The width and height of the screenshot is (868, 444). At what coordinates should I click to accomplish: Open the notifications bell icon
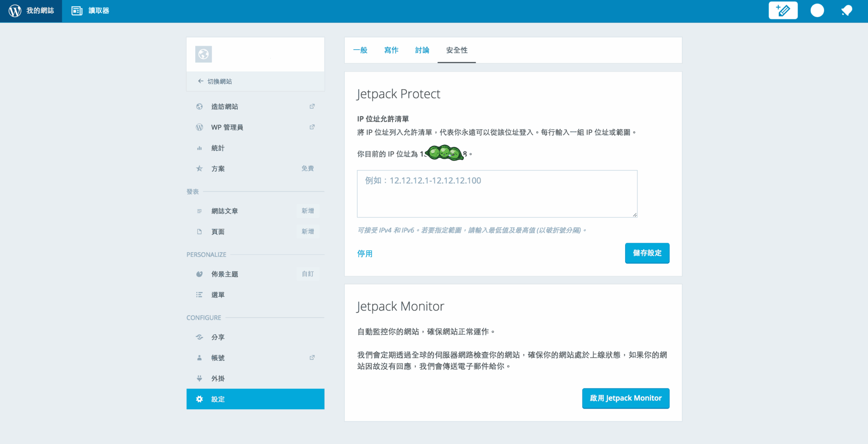(847, 10)
